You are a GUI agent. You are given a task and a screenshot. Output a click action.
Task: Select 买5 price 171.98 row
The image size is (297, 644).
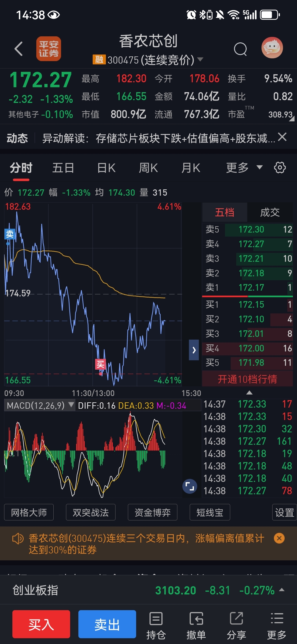pos(248,362)
